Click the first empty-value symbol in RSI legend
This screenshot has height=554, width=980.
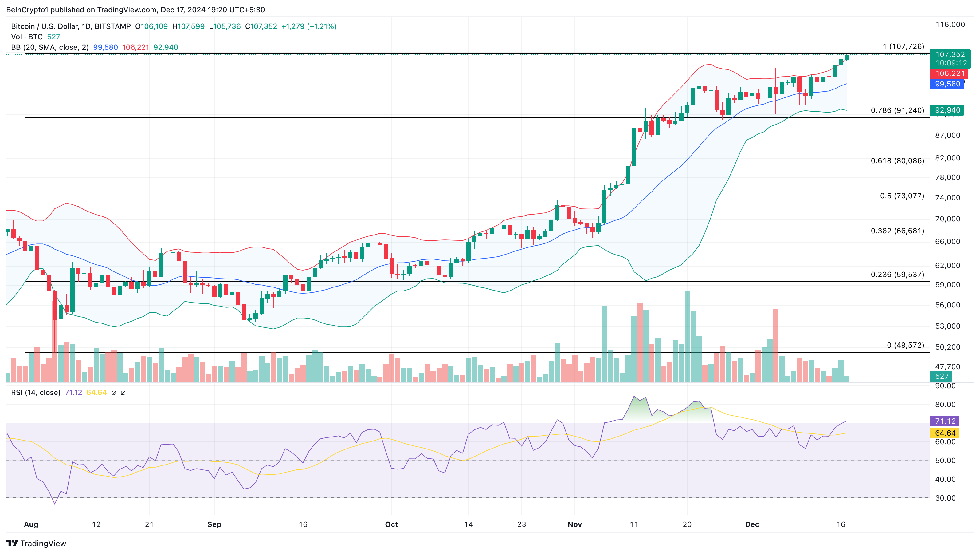(113, 393)
